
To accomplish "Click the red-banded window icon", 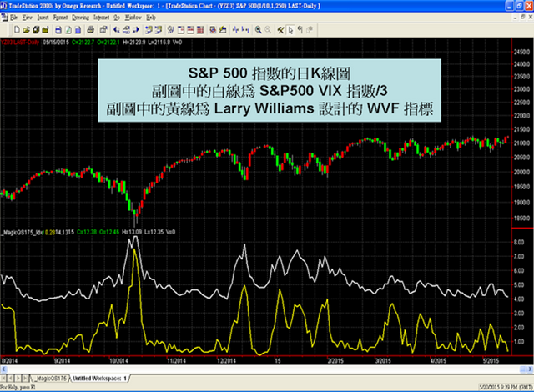I will tap(190, 30).
